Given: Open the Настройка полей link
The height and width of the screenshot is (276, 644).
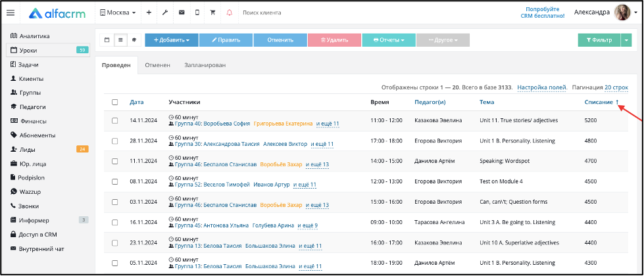Looking at the screenshot, I should 542,87.
